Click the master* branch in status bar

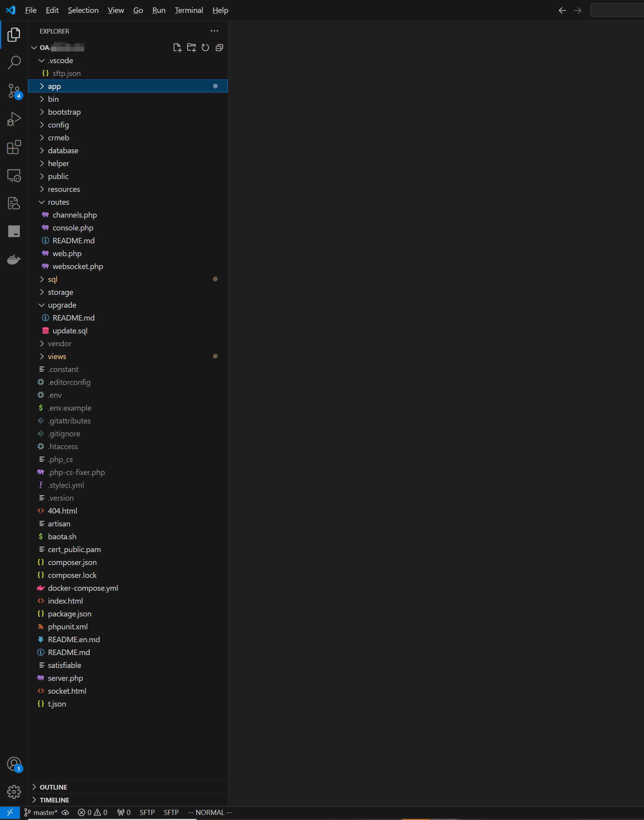click(41, 812)
